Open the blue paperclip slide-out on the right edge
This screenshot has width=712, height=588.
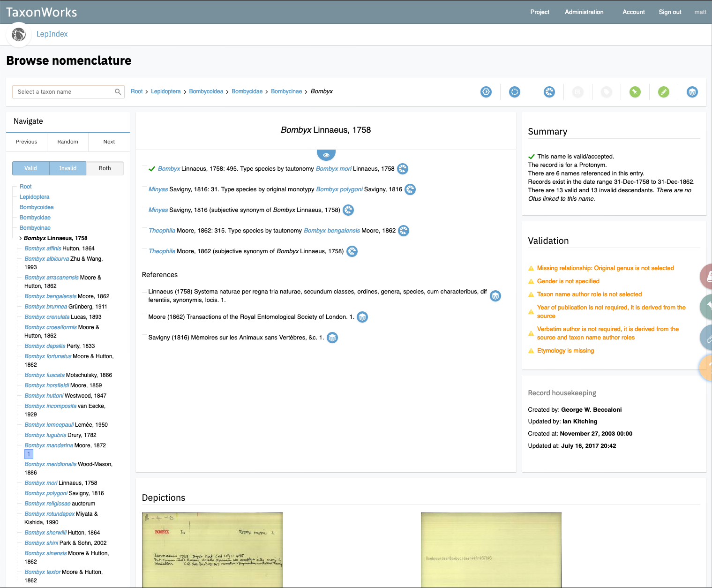click(x=707, y=337)
